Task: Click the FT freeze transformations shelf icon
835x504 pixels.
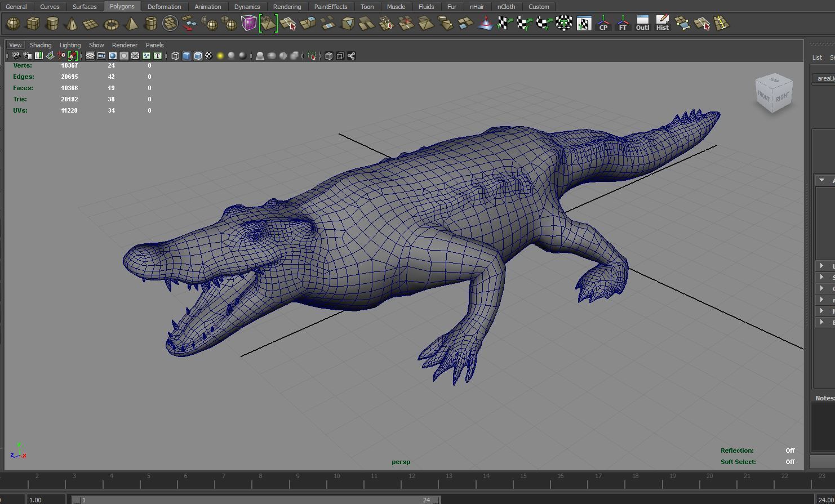Action: 623,24
